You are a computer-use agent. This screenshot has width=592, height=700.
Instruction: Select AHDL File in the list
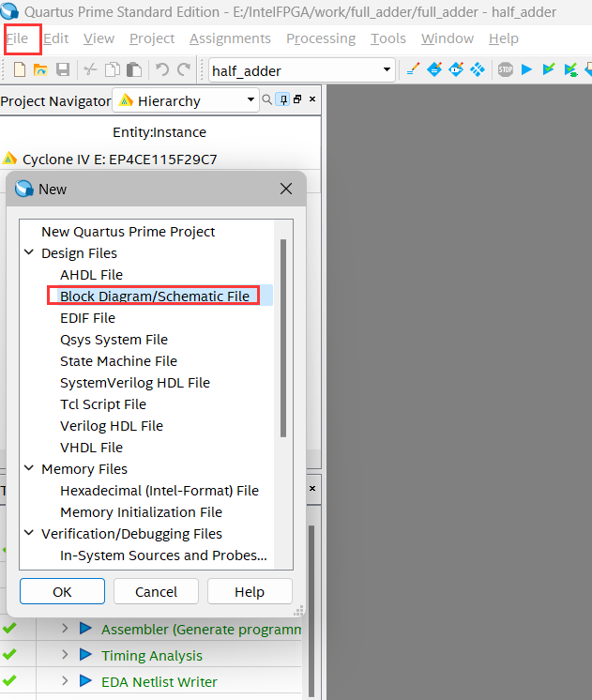(x=92, y=275)
